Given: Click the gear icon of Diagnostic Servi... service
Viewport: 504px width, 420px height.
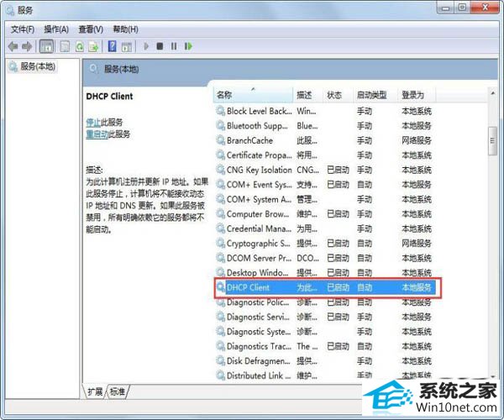Looking at the screenshot, I should click(220, 317).
